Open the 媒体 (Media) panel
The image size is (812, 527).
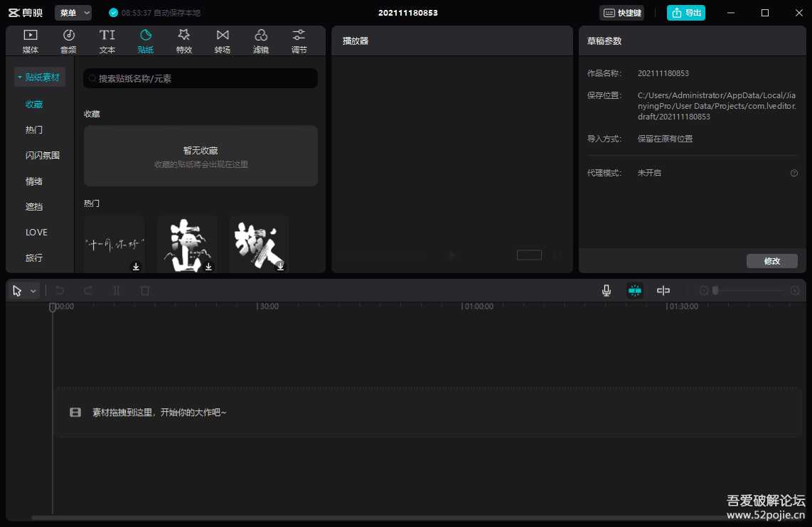(x=30, y=39)
